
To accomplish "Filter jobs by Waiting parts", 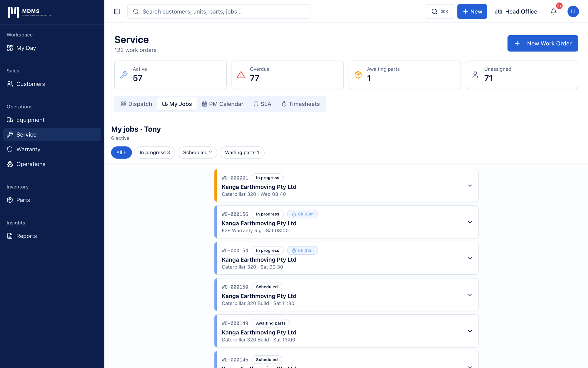I will point(242,152).
